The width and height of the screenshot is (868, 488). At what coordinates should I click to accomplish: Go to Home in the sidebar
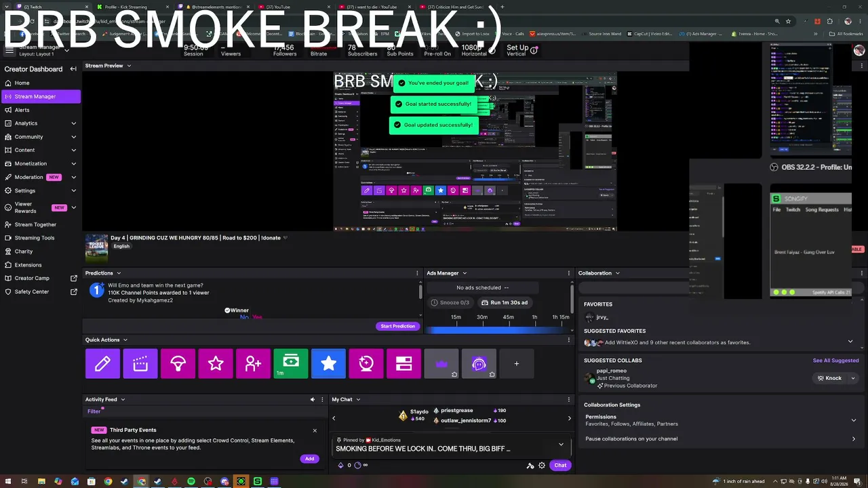(41, 83)
